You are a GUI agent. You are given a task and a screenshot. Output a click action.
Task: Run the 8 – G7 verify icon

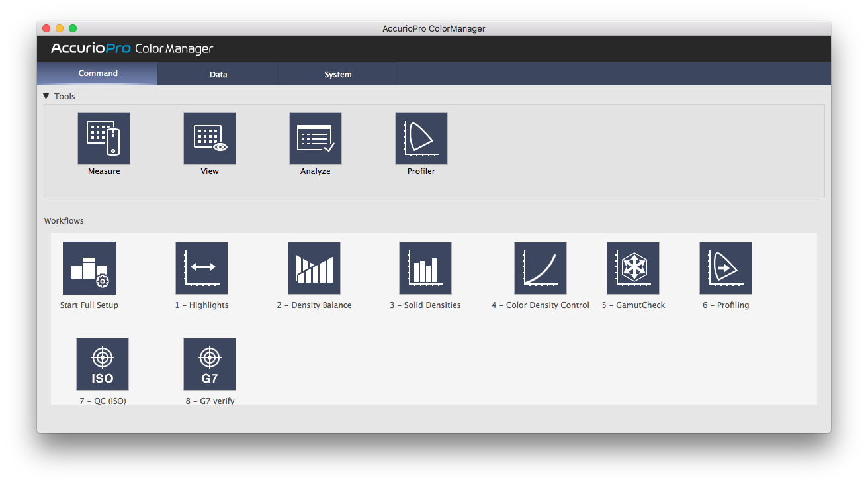pyautogui.click(x=210, y=364)
